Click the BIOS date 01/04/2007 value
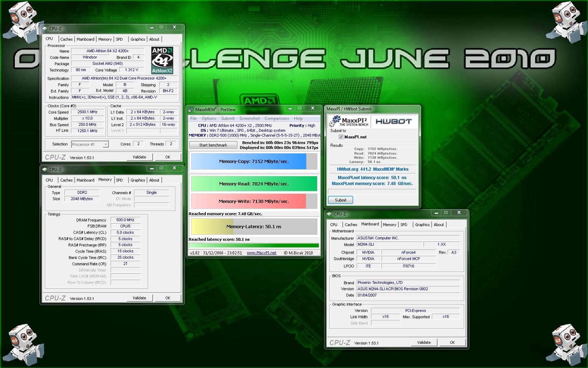 [x=408, y=295]
